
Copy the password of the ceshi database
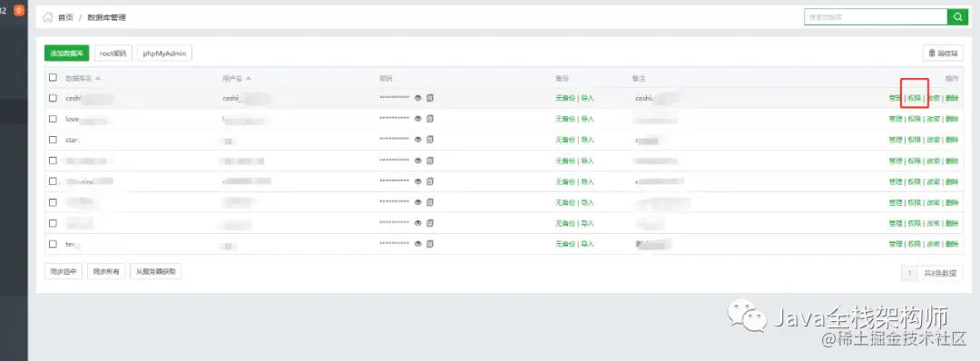click(x=430, y=98)
